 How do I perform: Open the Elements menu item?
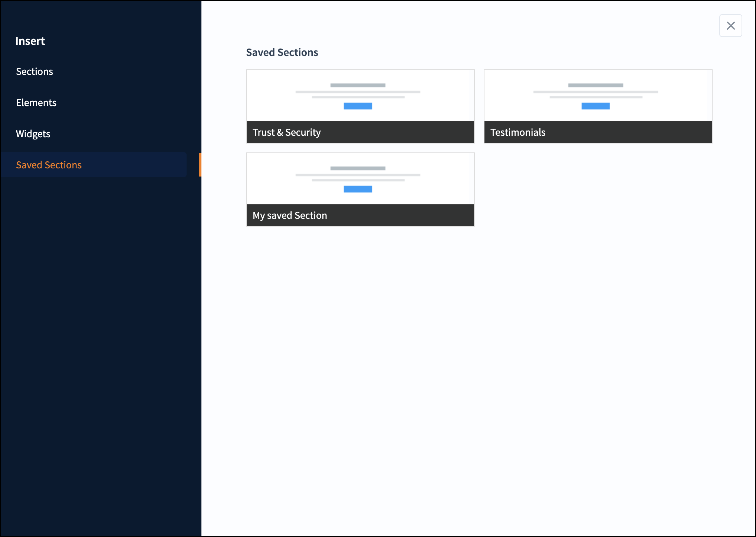[36, 103]
